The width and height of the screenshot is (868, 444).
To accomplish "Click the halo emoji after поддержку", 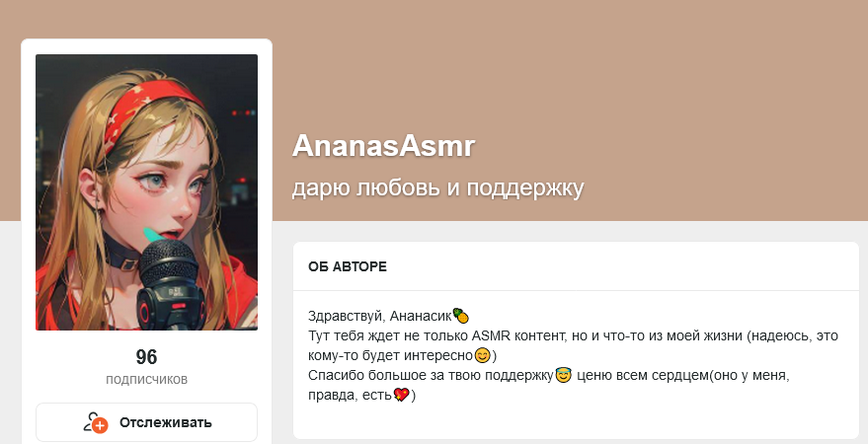I will click(x=563, y=375).
